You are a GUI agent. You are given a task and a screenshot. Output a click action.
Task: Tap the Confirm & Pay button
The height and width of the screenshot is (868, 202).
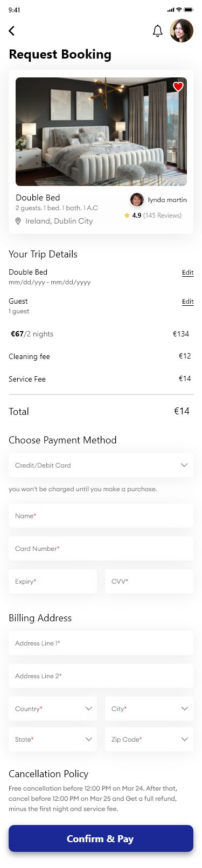click(101, 838)
